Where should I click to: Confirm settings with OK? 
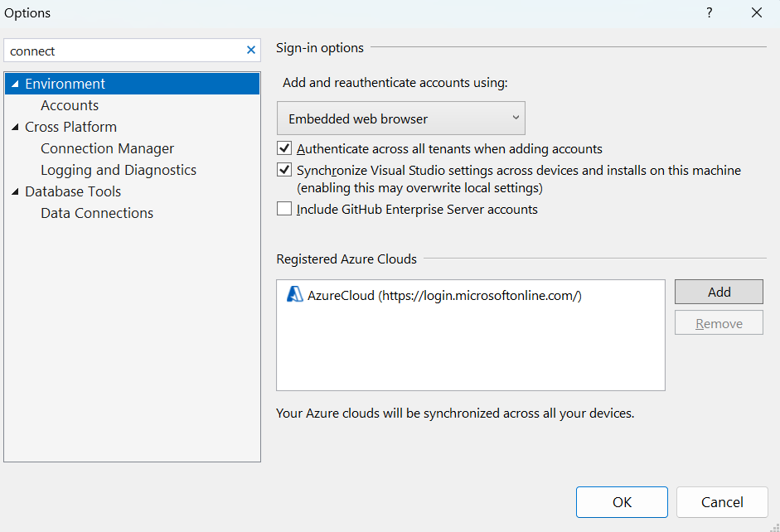622,502
